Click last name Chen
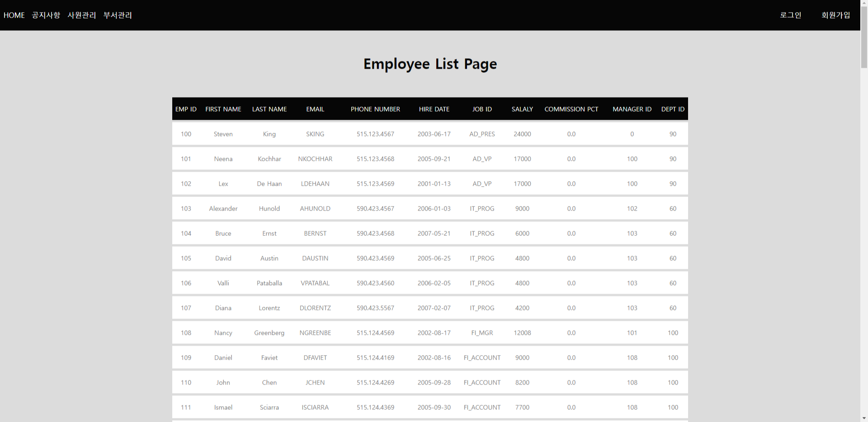The width and height of the screenshot is (868, 422). click(x=269, y=382)
